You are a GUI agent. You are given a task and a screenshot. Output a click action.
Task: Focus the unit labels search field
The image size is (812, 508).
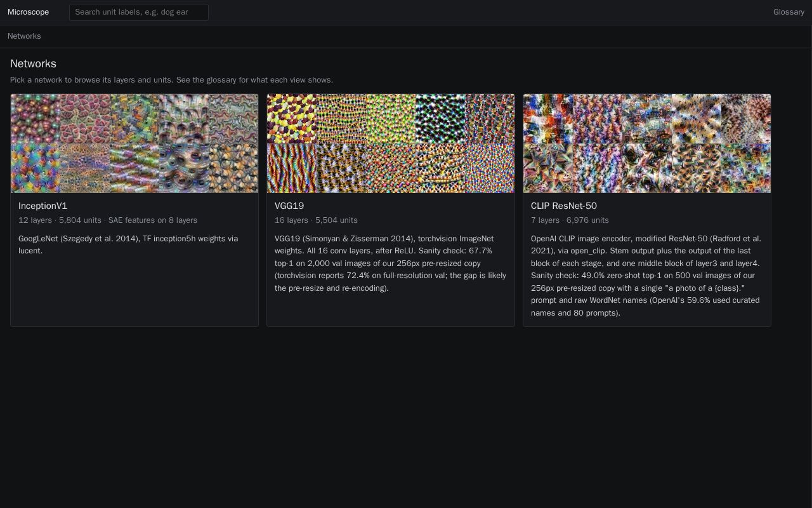click(139, 12)
